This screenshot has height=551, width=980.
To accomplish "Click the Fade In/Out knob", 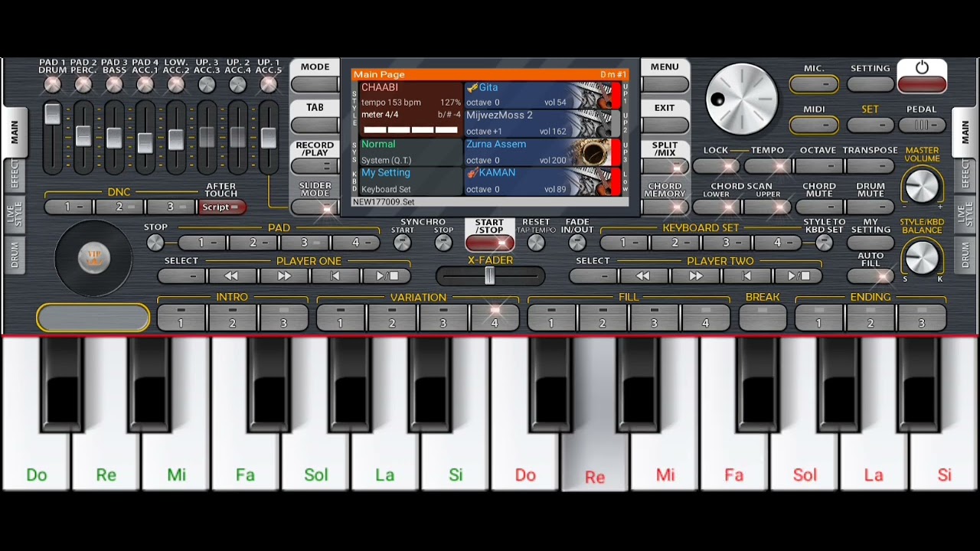I will 577,243.
